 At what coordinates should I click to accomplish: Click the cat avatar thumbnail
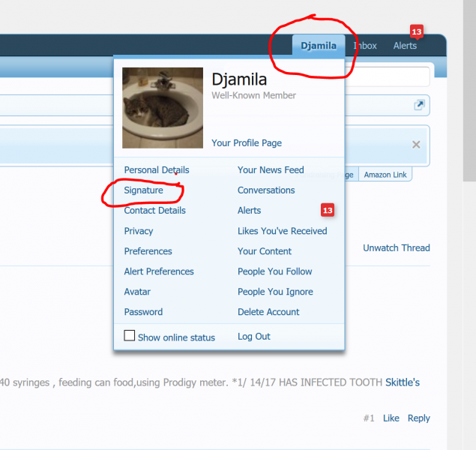coord(163,108)
